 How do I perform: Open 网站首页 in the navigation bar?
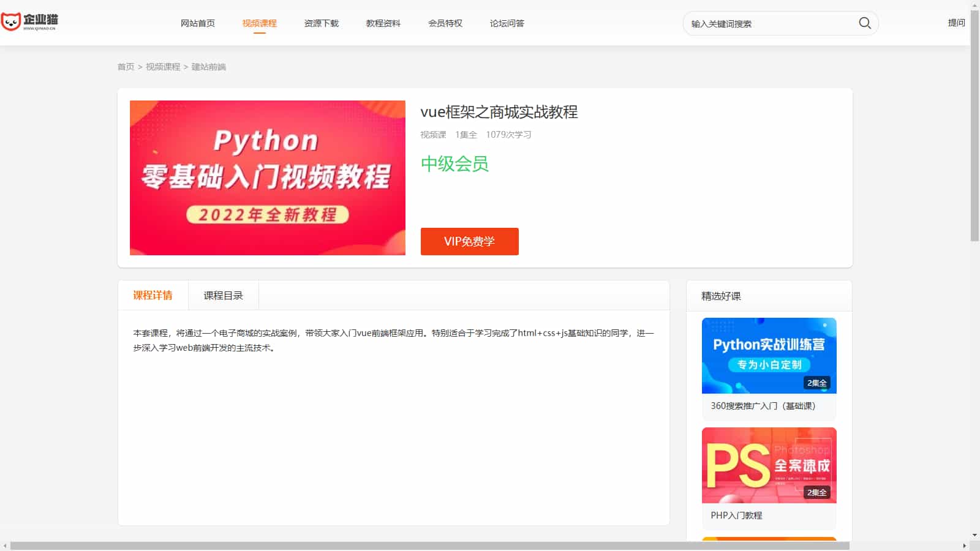pos(197,23)
